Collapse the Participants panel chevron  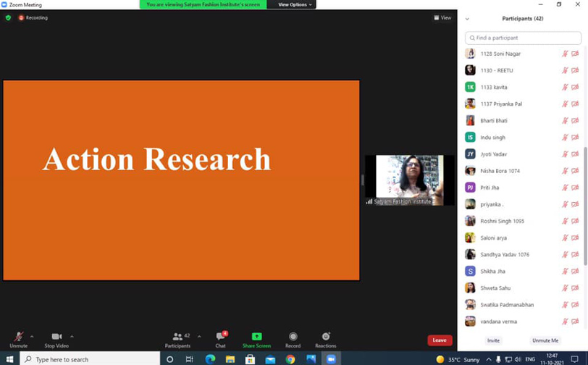467,19
